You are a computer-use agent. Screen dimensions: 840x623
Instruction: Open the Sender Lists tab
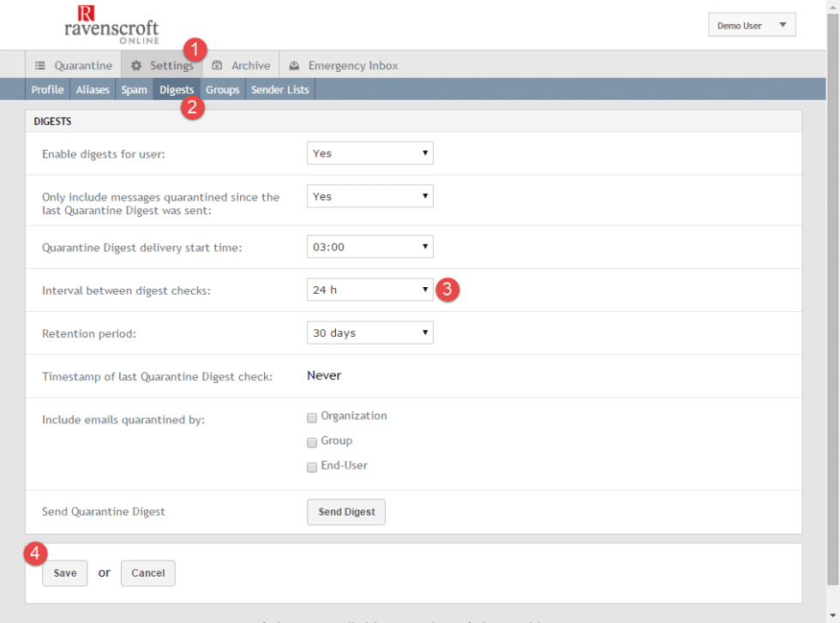coord(279,89)
